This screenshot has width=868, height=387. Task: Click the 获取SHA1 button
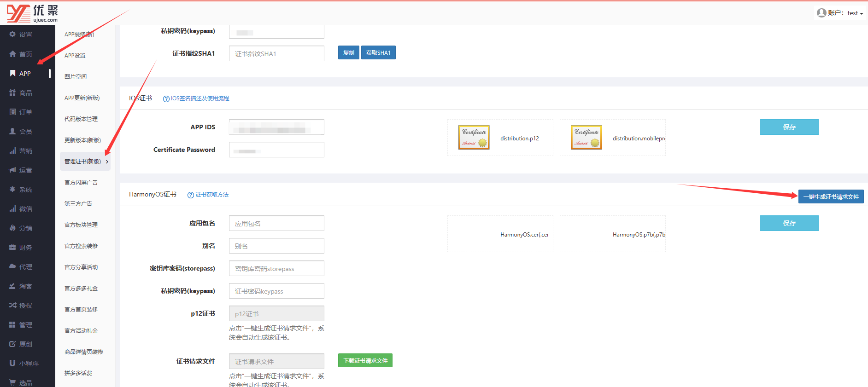pos(378,53)
